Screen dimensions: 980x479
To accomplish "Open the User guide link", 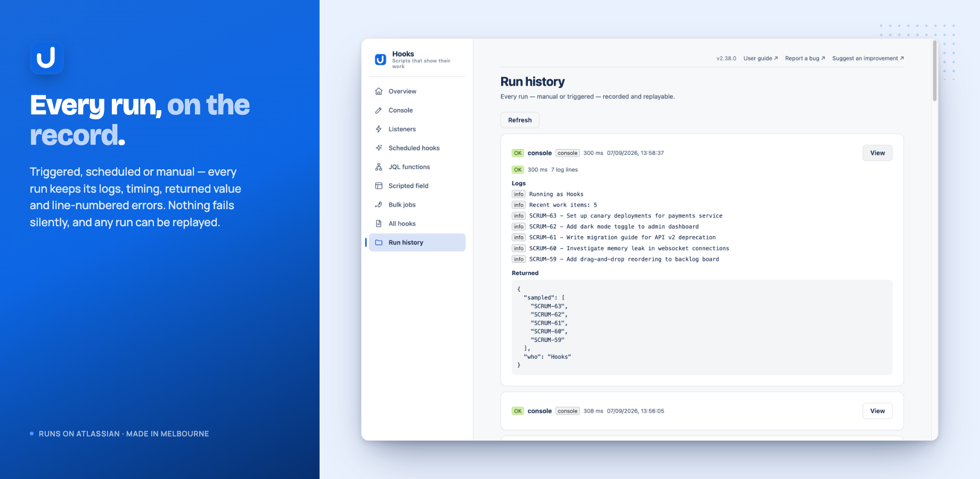I will [x=761, y=59].
